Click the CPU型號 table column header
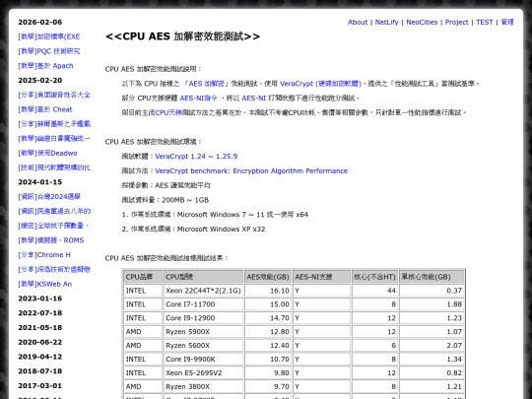 pos(203,277)
